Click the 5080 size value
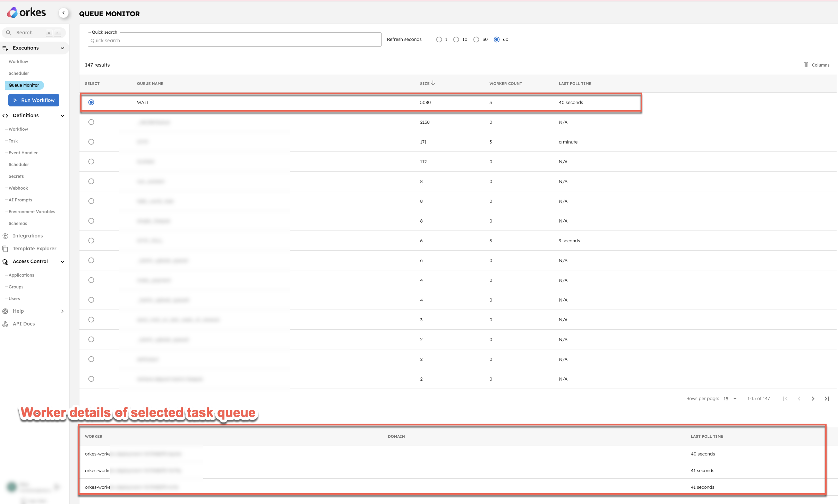This screenshot has width=838, height=504. pos(425,103)
